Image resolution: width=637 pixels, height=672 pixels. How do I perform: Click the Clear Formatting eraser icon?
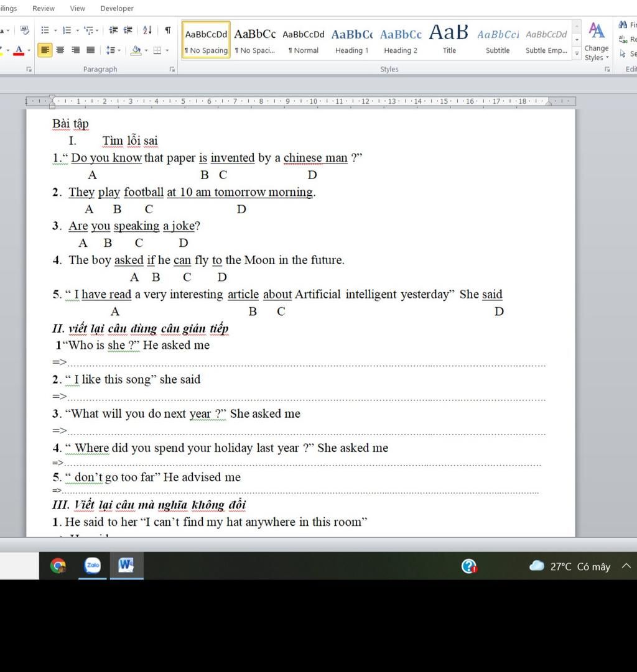tap(24, 30)
